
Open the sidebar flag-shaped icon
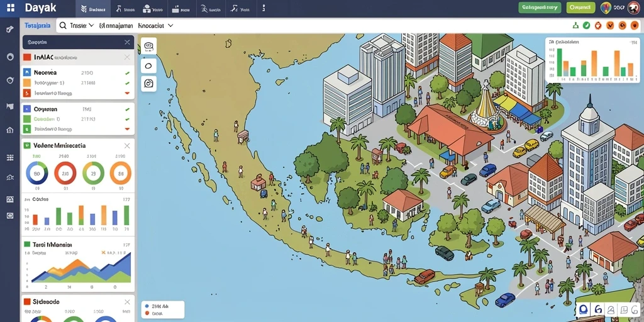coord(10,106)
